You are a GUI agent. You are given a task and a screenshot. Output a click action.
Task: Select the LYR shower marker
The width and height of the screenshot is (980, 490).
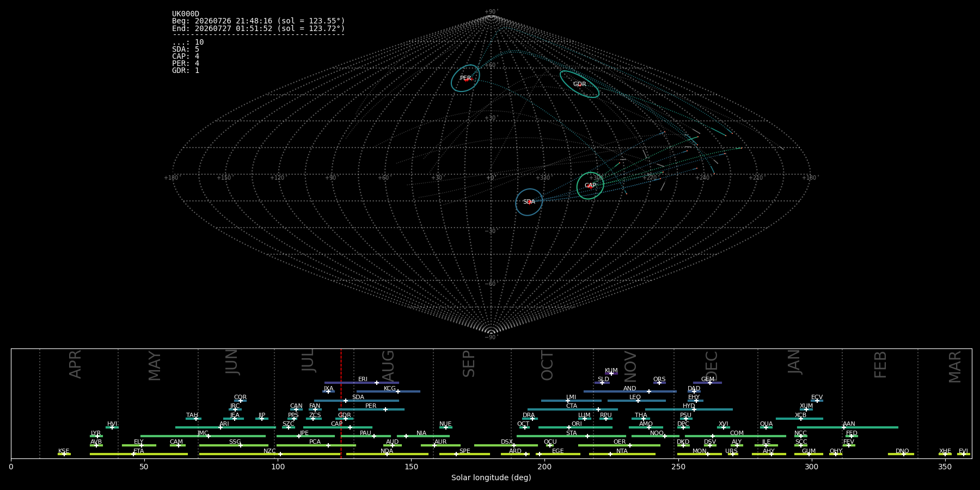point(97,436)
